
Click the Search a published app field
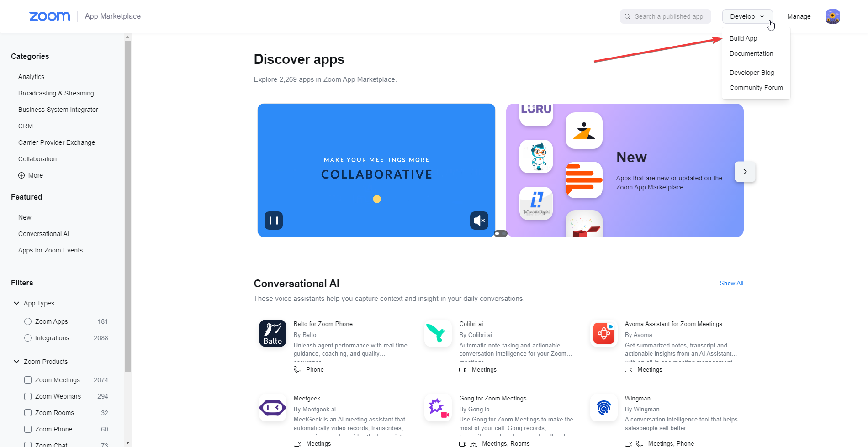point(665,16)
